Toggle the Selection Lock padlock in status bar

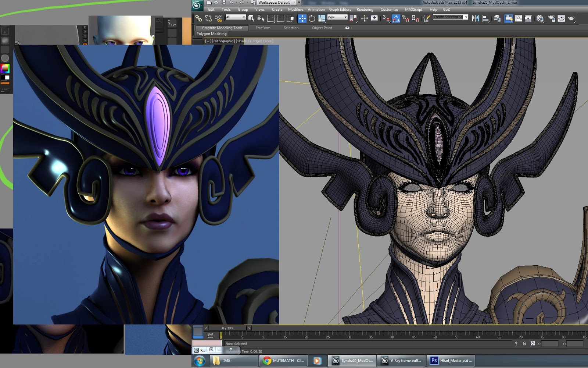point(524,343)
